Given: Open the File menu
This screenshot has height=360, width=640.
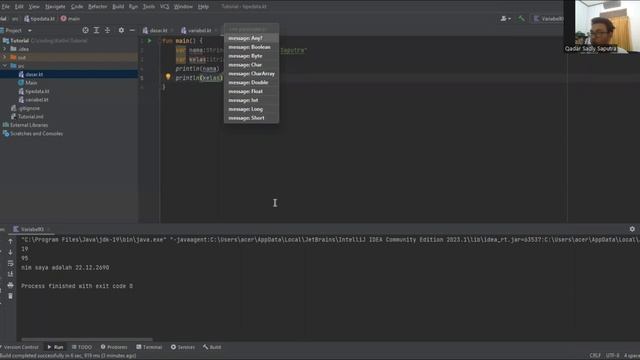Looking at the screenshot, I should tap(5, 7).
